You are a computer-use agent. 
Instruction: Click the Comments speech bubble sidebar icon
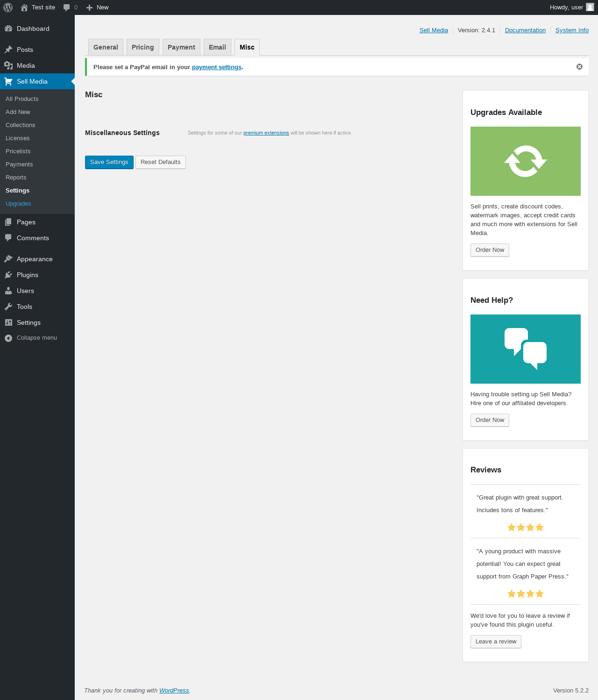[8, 238]
